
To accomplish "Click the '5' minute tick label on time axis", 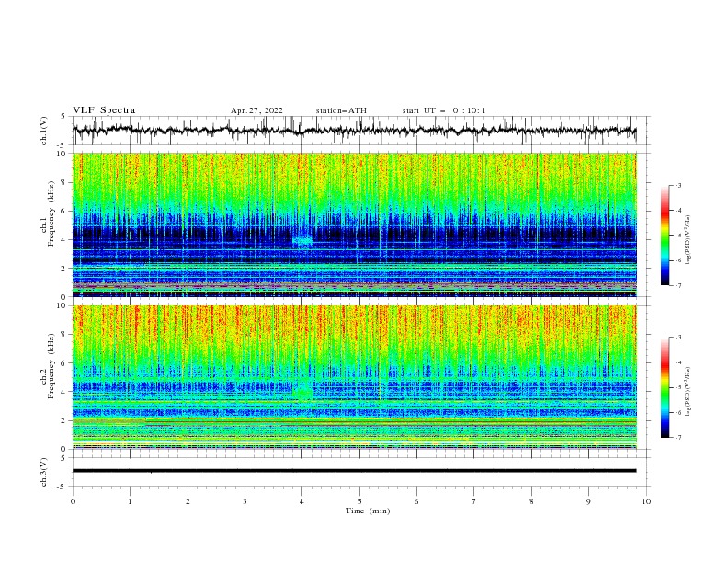I will (x=359, y=501).
